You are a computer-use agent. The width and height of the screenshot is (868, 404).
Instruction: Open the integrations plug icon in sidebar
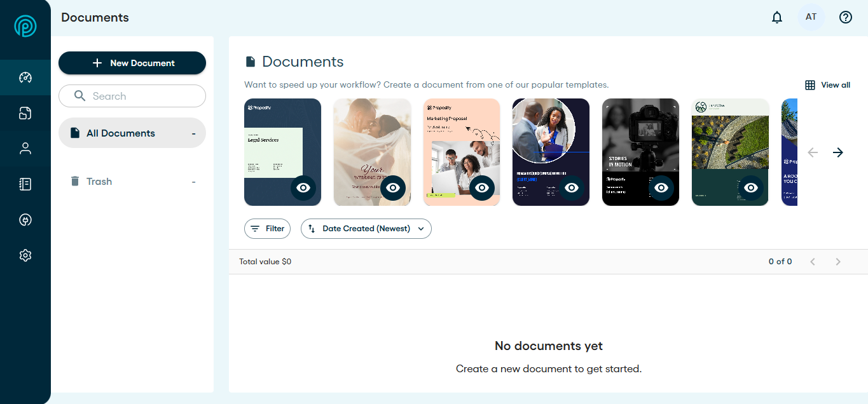point(25,220)
